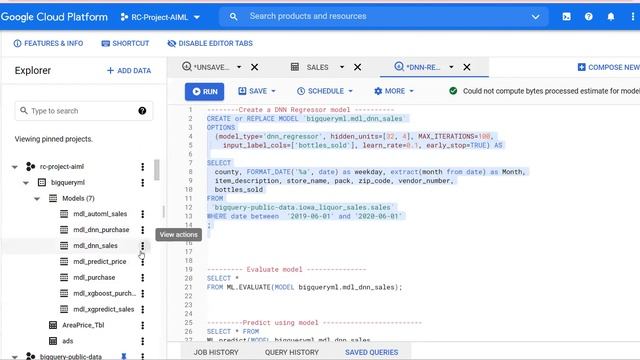Viewport: 640px width, 360px height.
Task: Open View actions for mdl_dnn_sales
Action: click(142, 246)
